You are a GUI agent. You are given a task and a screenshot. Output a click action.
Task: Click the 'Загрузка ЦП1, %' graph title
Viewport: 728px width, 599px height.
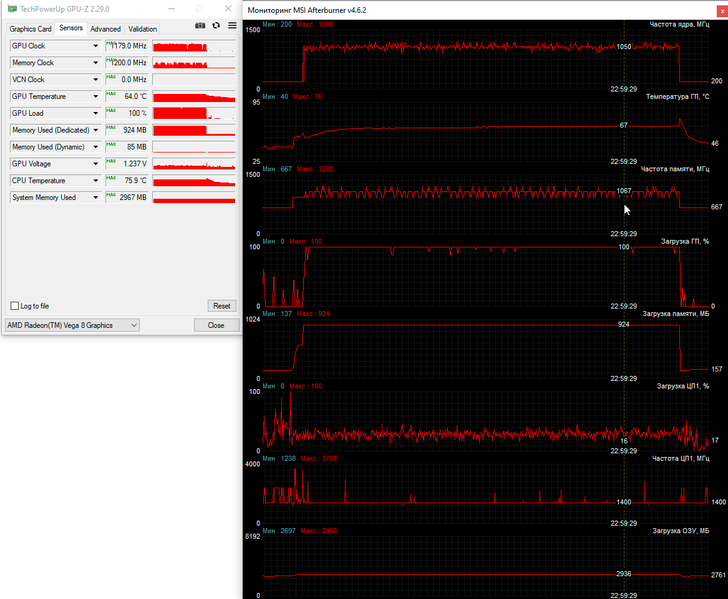click(683, 386)
